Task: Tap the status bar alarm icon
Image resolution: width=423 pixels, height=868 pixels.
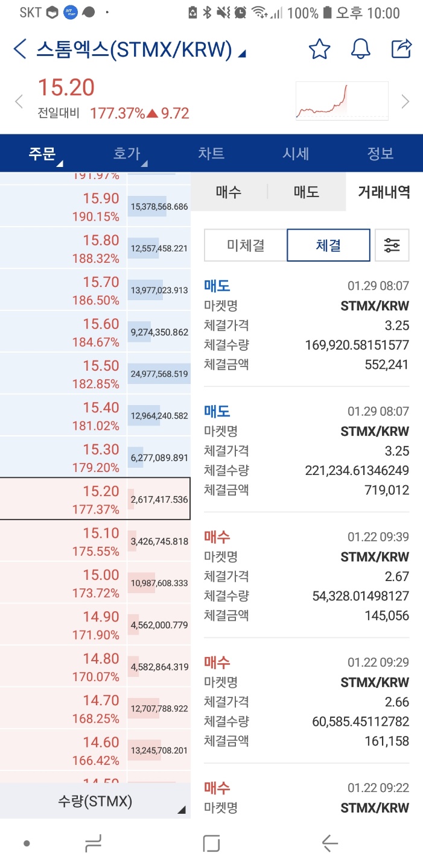Action: (x=240, y=13)
